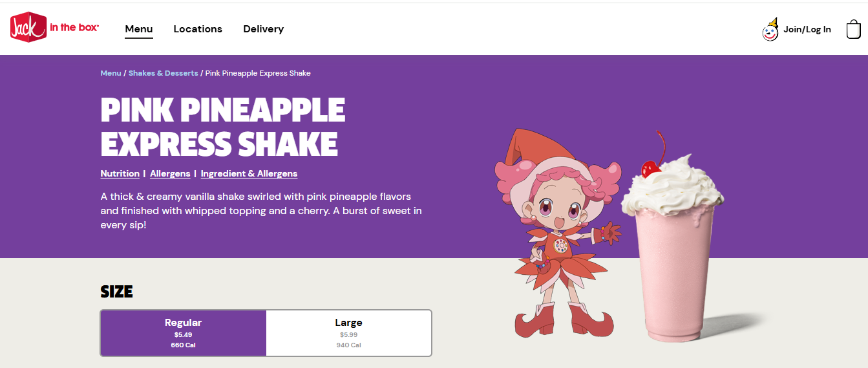The width and height of the screenshot is (868, 368).
Task: Click the Pink Pineapple Express Shake heading
Action: point(223,127)
